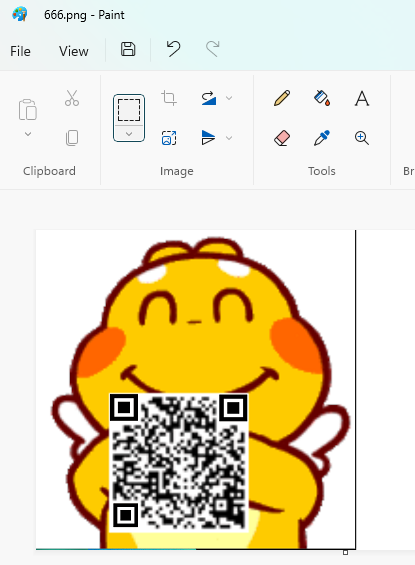Select the Magnifier zoom tool
This screenshot has width=415, height=565.
point(362,138)
